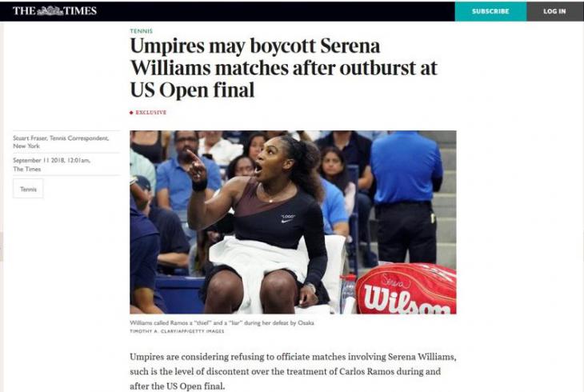584x392 pixels.
Task: Select the Log In button
Action: coord(554,11)
